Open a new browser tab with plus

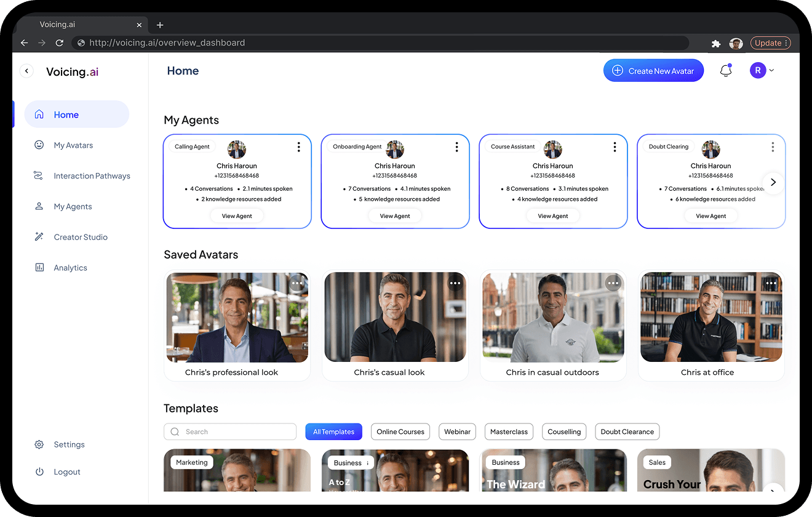pos(160,25)
